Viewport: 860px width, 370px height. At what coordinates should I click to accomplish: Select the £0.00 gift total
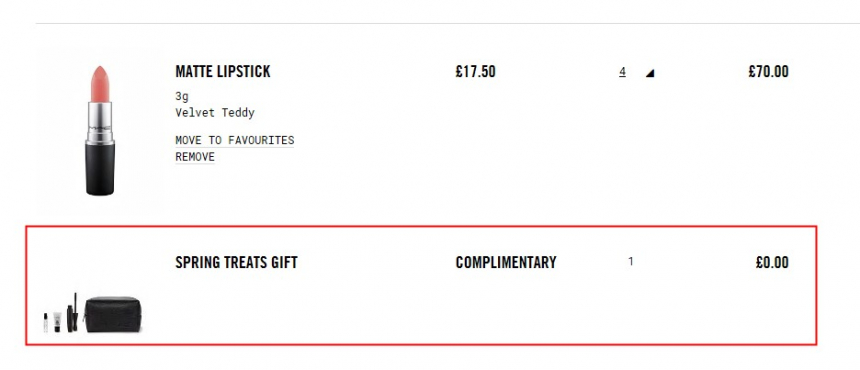point(772,263)
